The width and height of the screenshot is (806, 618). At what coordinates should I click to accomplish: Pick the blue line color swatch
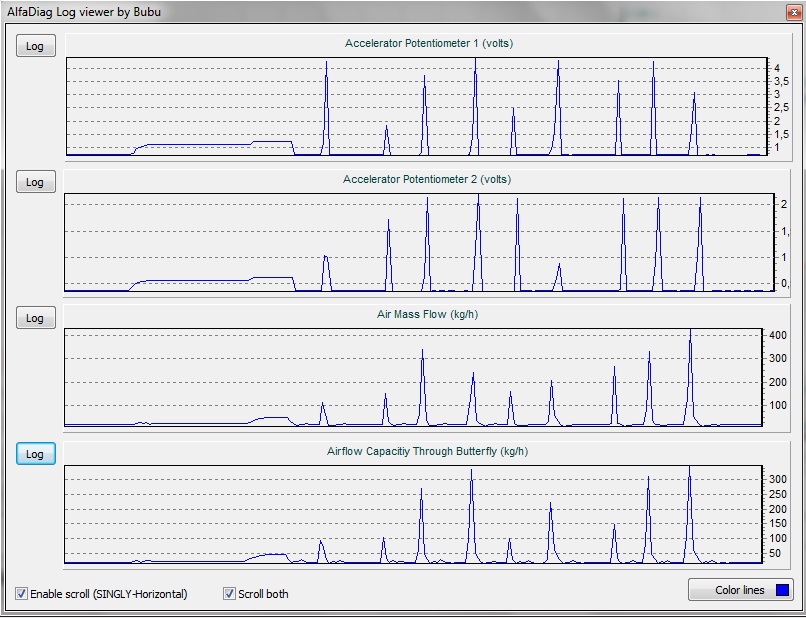pyautogui.click(x=782, y=590)
